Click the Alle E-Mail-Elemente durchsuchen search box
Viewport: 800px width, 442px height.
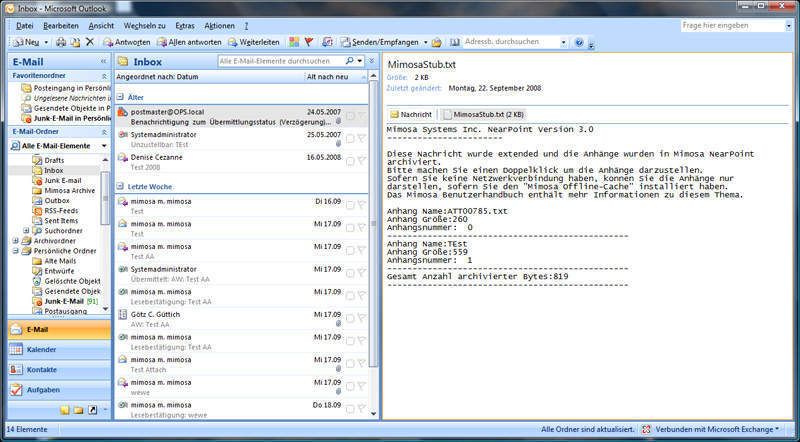click(x=282, y=61)
